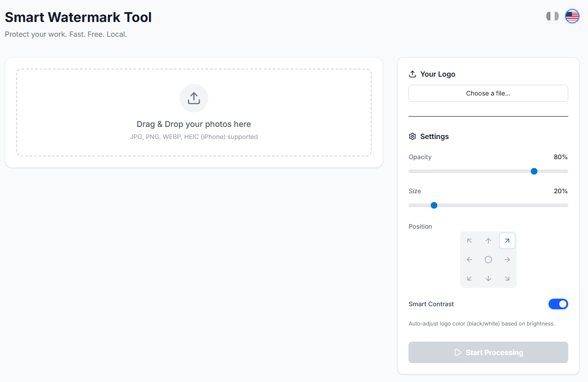Select the down arrow position option
The height and width of the screenshot is (382, 588).
pyautogui.click(x=488, y=278)
